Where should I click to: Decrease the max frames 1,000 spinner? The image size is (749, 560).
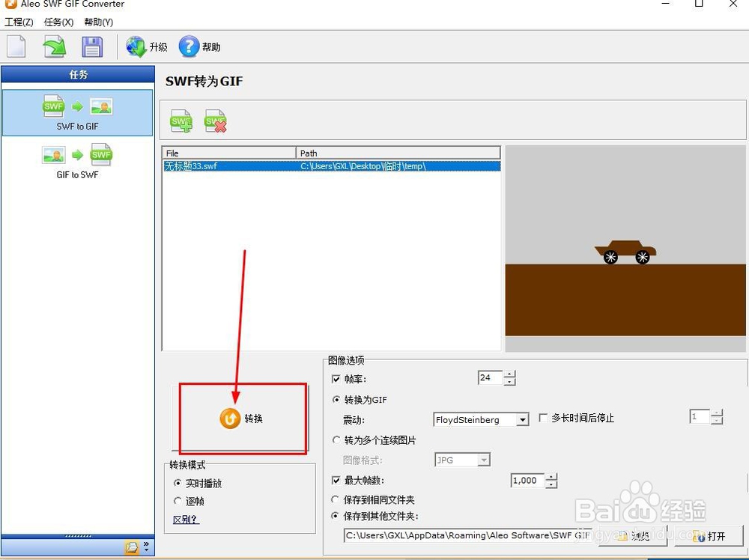point(551,484)
